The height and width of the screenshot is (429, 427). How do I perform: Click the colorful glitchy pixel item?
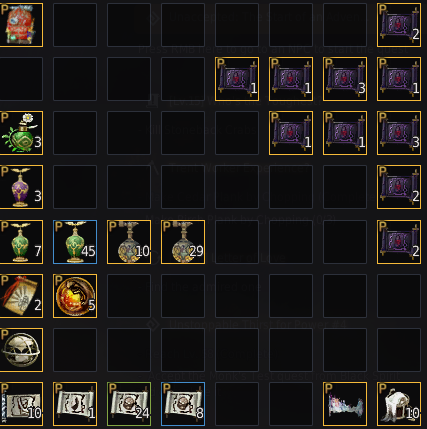click(345, 404)
